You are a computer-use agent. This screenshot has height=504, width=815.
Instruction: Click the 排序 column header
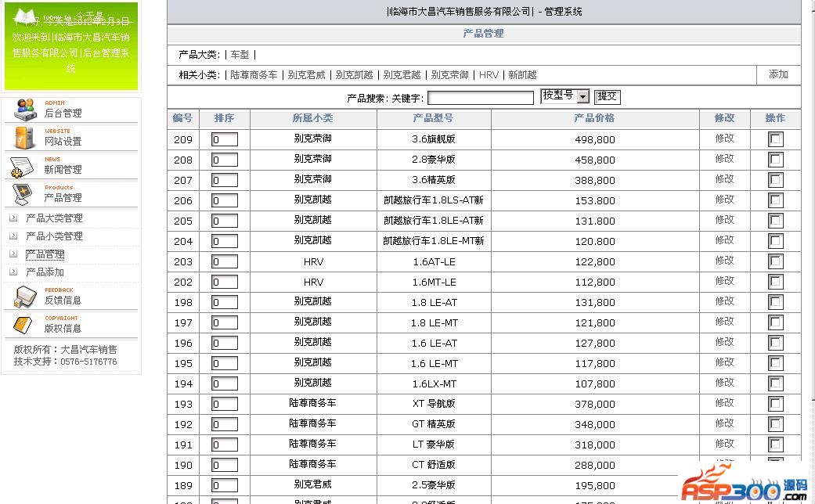pyautogui.click(x=224, y=118)
